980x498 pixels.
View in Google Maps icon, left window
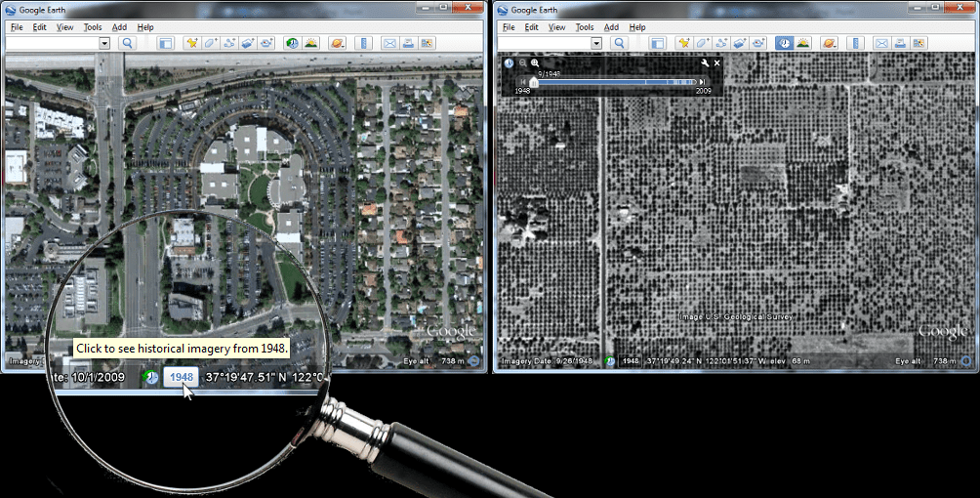(x=427, y=43)
